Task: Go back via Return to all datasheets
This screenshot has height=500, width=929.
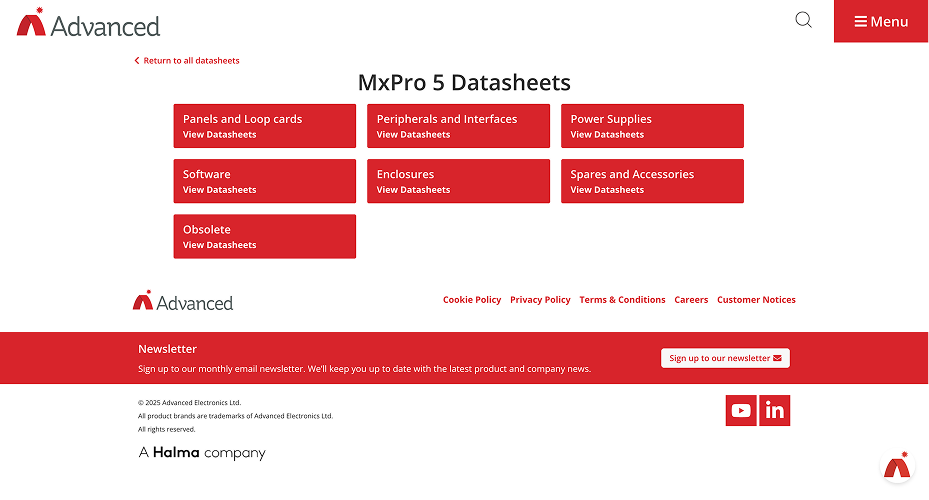Action: (x=187, y=60)
